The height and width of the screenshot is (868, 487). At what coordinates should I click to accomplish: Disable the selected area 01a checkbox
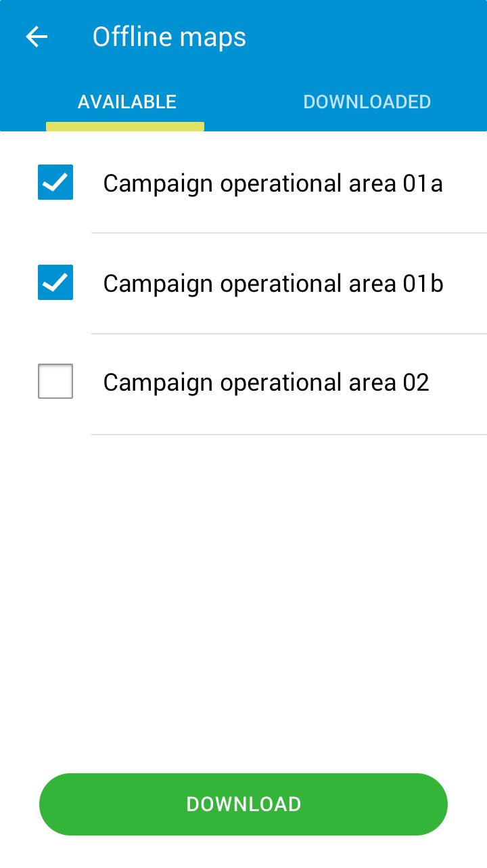55,181
